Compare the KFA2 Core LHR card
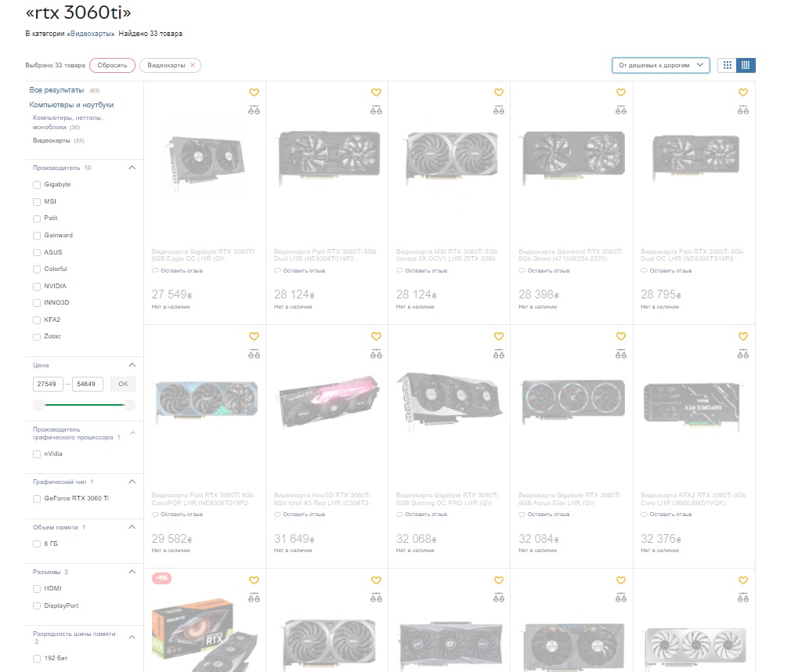Screen dimensions: 791x672 tap(742, 354)
